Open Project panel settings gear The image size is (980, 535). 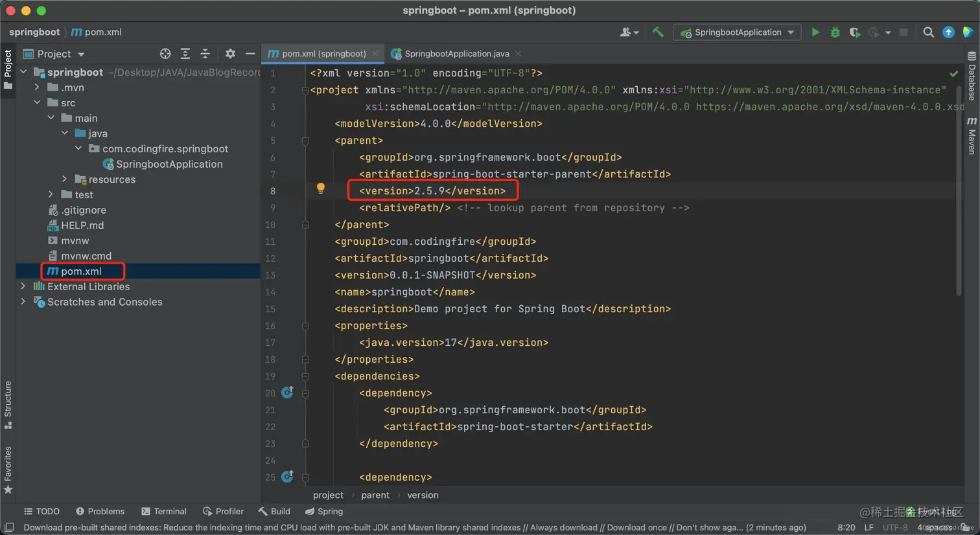click(x=230, y=54)
